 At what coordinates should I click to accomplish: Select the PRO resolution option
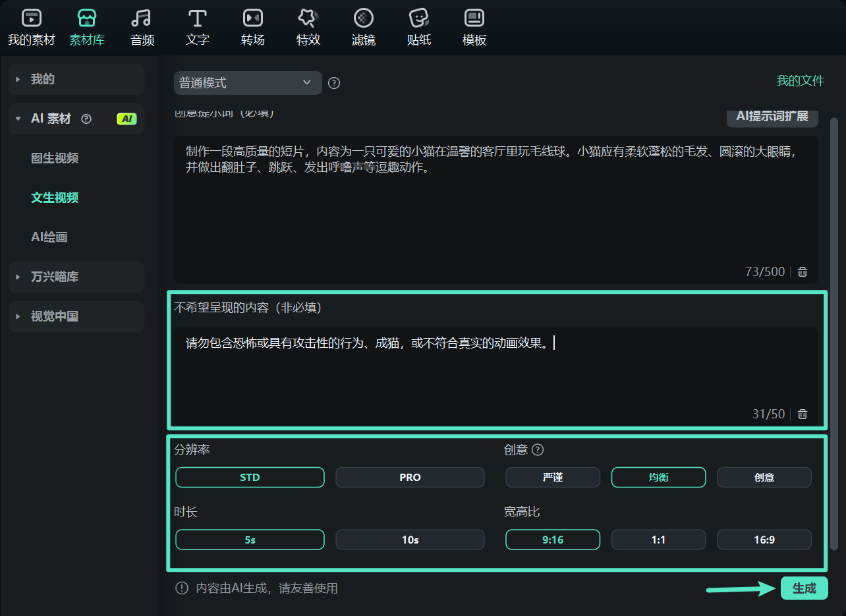pyautogui.click(x=410, y=476)
